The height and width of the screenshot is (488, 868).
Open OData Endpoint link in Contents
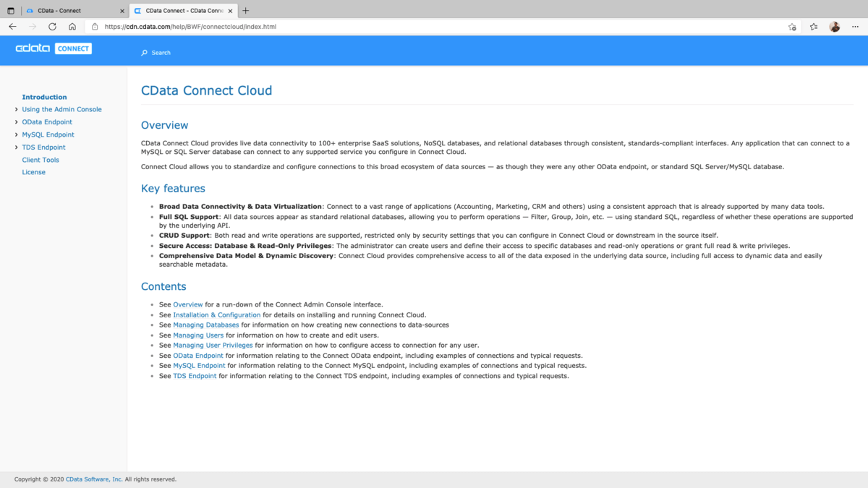198,356
